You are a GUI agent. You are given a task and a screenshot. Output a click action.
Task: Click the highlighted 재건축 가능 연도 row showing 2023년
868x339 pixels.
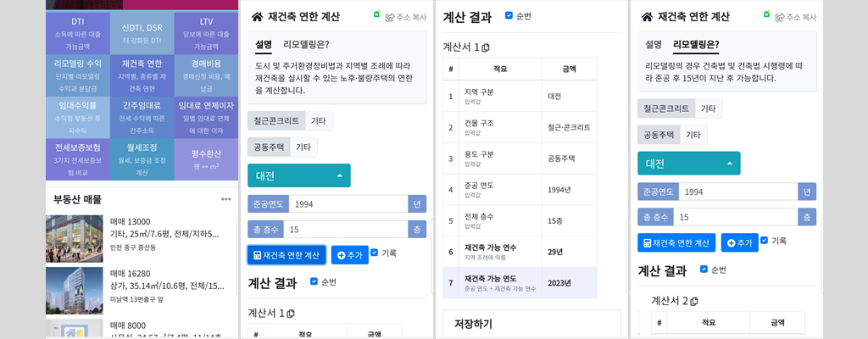point(520,282)
